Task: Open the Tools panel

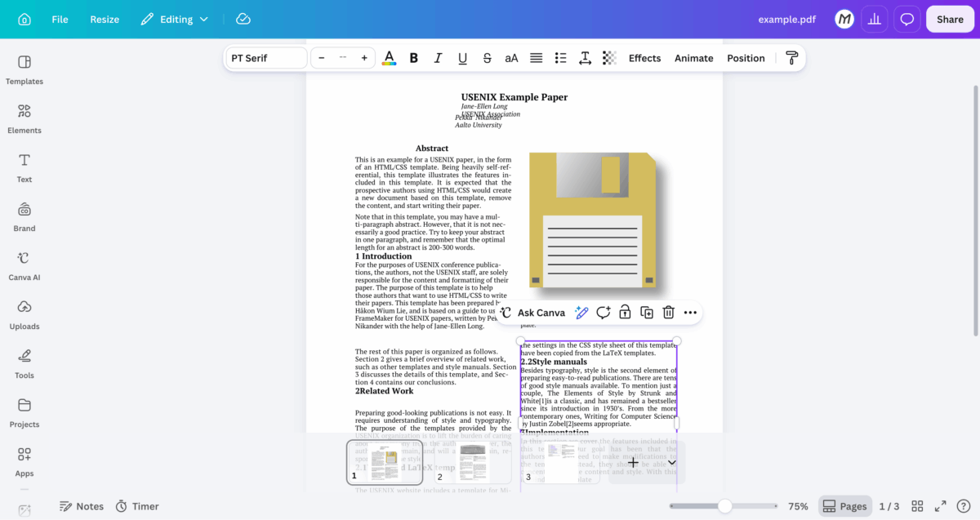Action: click(x=24, y=363)
